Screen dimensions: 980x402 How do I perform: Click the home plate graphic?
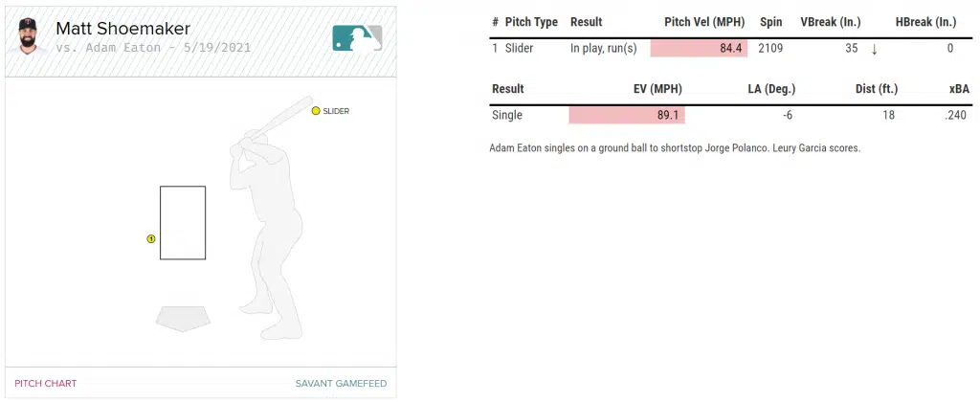tap(183, 318)
